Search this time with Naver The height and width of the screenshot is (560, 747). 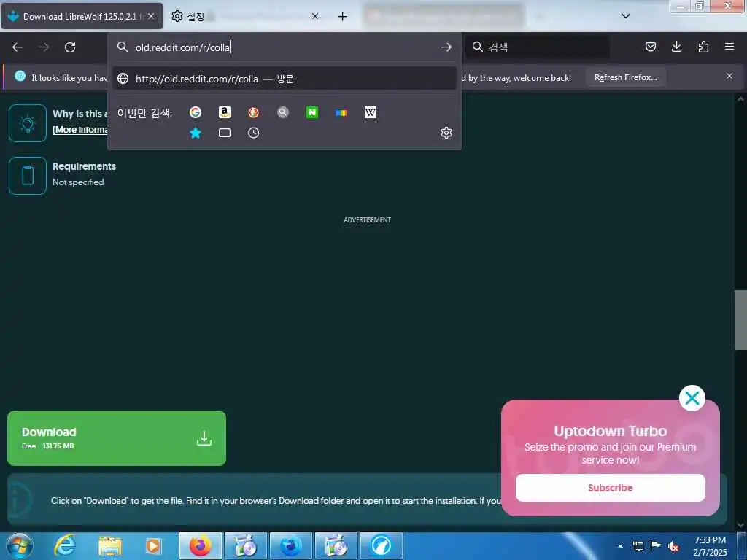312,112
